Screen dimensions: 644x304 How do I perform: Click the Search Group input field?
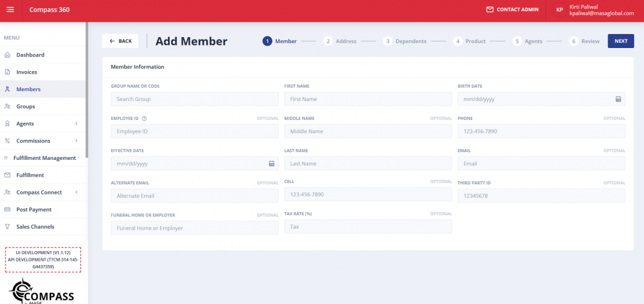(194, 99)
